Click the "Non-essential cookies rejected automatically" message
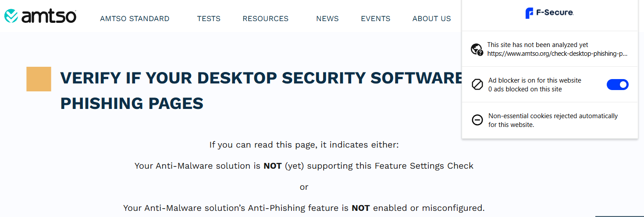This screenshot has width=644, height=217. (x=553, y=116)
